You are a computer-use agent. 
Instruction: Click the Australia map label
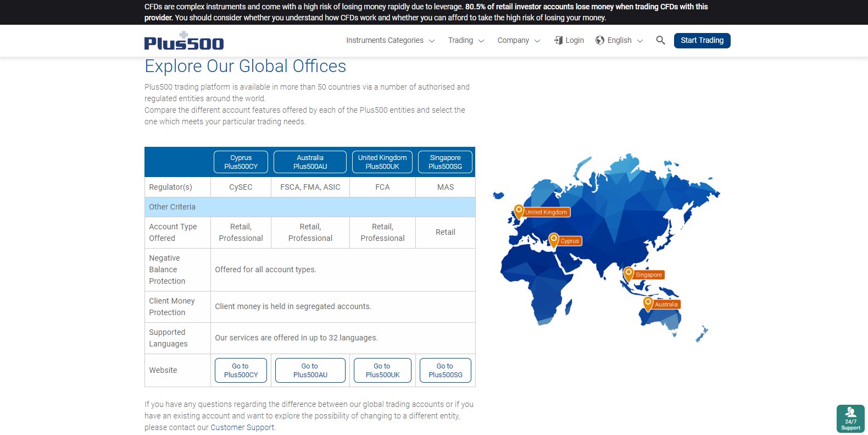point(667,304)
